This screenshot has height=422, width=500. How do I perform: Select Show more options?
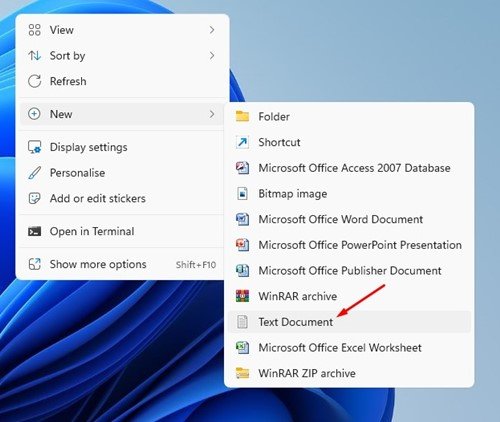pyautogui.click(x=122, y=264)
